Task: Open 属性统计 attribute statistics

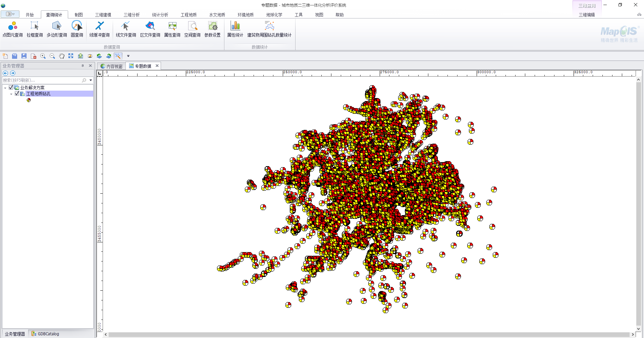Action: tap(235, 29)
